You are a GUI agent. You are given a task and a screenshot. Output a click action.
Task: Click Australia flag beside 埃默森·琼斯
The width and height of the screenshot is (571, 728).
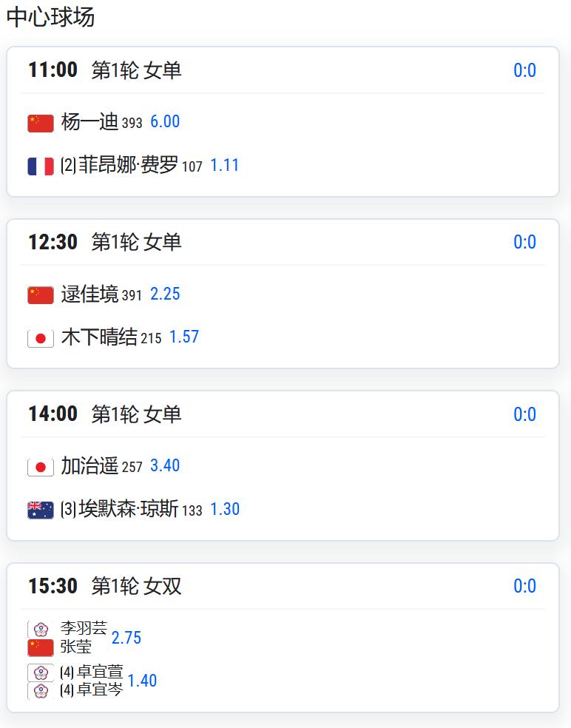coord(41,510)
